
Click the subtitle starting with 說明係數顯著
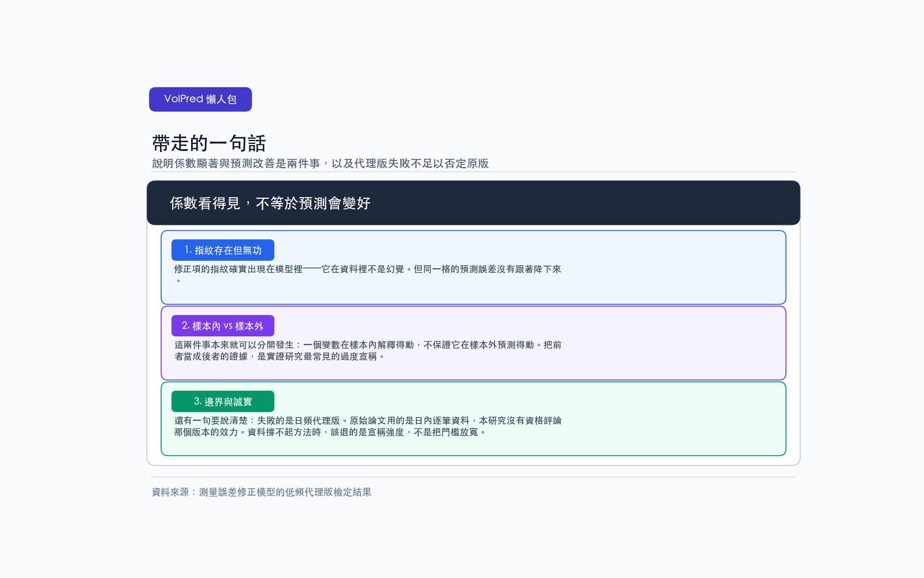[x=321, y=164]
